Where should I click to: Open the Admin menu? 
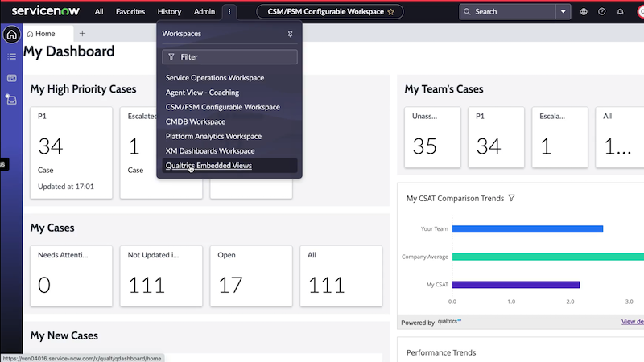[x=204, y=12]
